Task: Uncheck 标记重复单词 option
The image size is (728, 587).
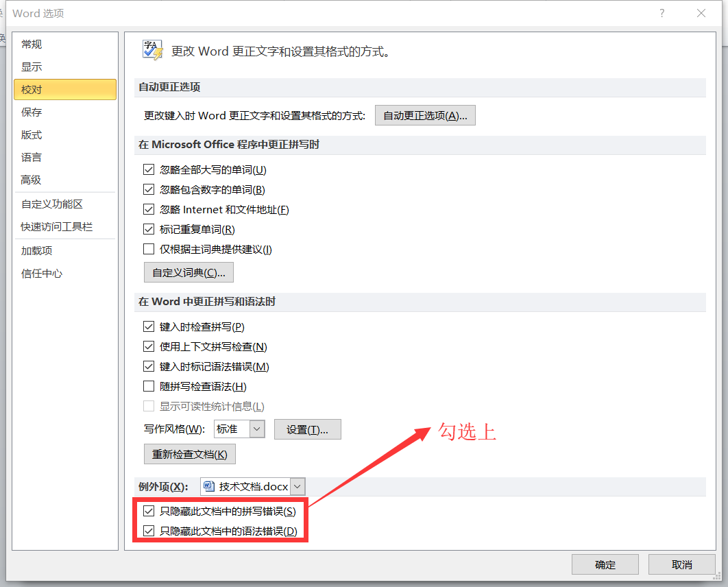Action: tap(149, 230)
